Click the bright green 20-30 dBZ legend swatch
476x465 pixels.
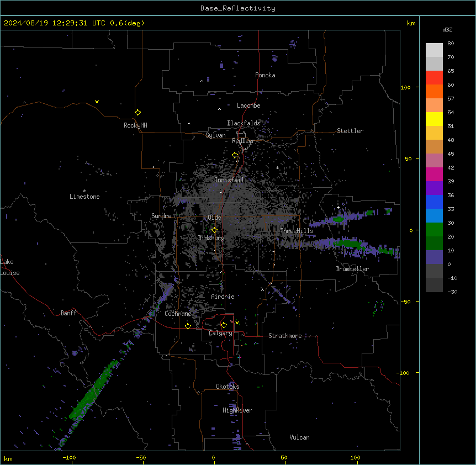coord(434,230)
